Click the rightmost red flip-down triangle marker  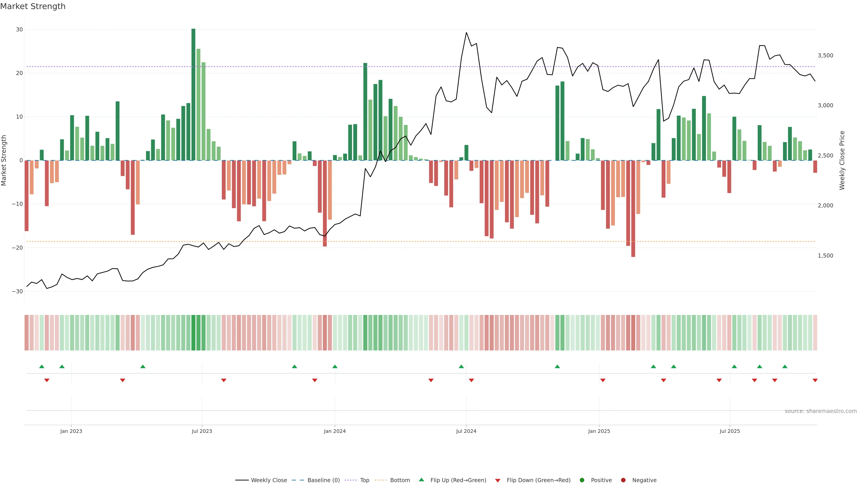[x=815, y=380]
